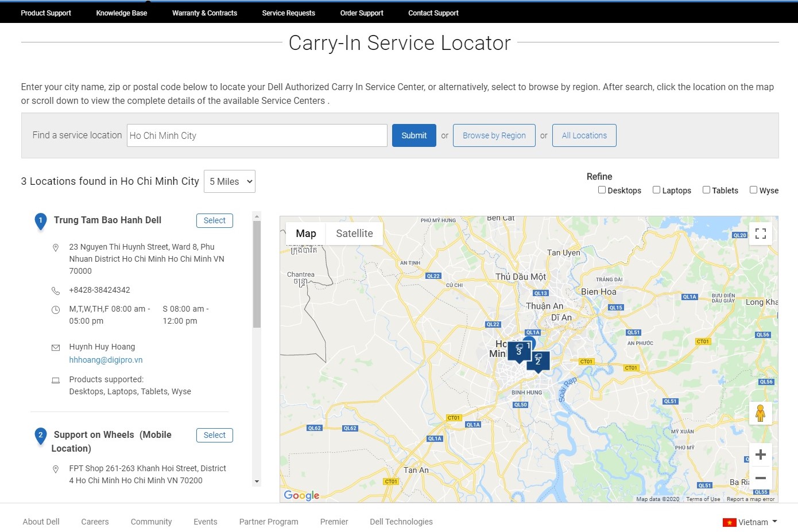
Task: Click the results list scrollbar thumb
Action: click(257, 274)
